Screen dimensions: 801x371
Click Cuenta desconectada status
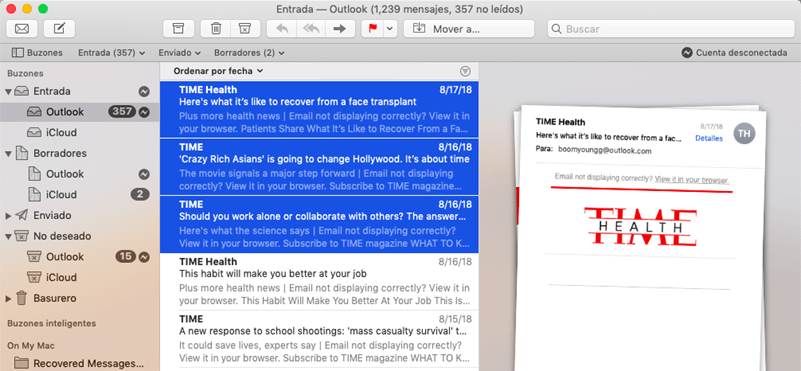click(734, 53)
